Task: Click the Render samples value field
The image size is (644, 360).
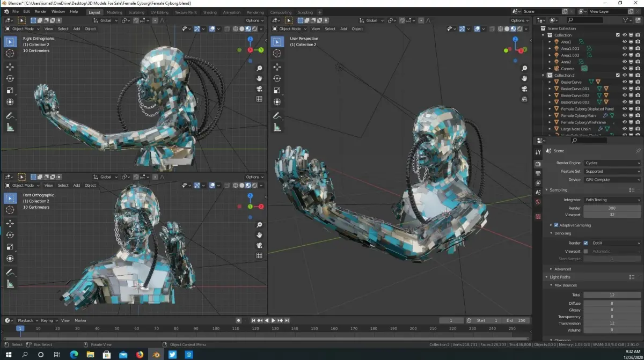Action: (x=612, y=208)
